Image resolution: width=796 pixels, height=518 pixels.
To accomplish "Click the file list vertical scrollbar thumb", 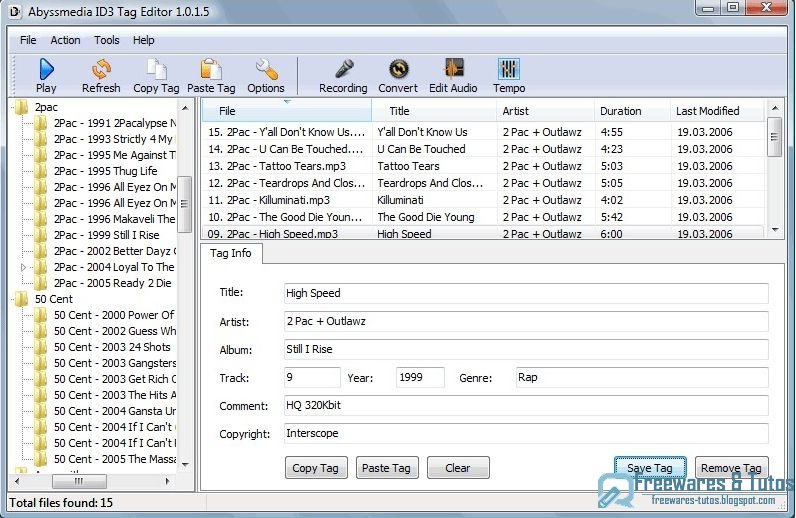I will tap(774, 137).
